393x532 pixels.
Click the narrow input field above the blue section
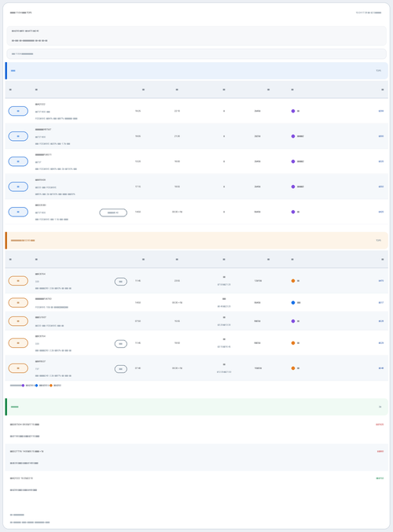tap(196, 54)
